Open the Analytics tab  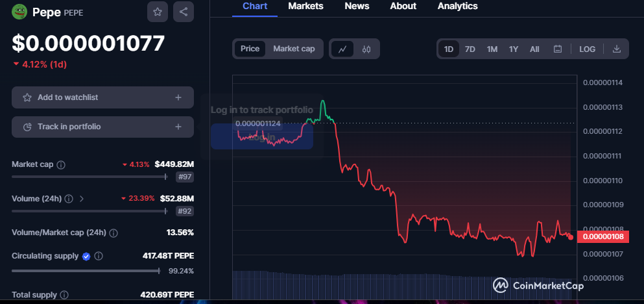(x=457, y=6)
